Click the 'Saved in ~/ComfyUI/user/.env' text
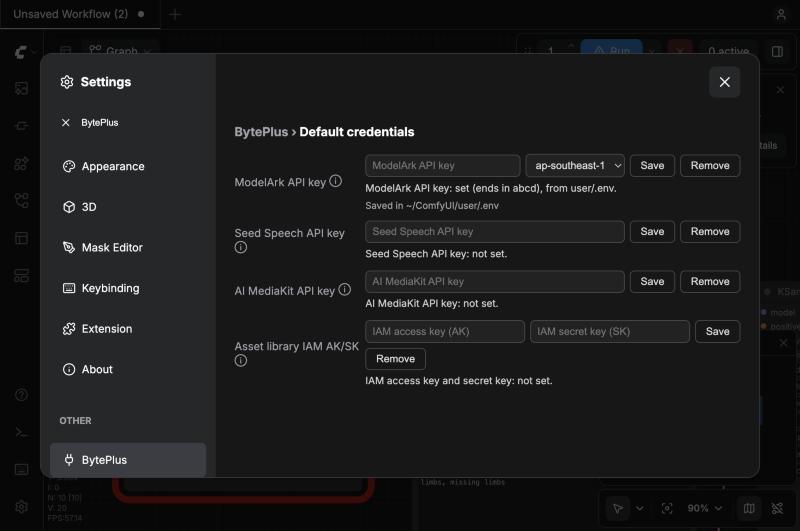 click(432, 206)
